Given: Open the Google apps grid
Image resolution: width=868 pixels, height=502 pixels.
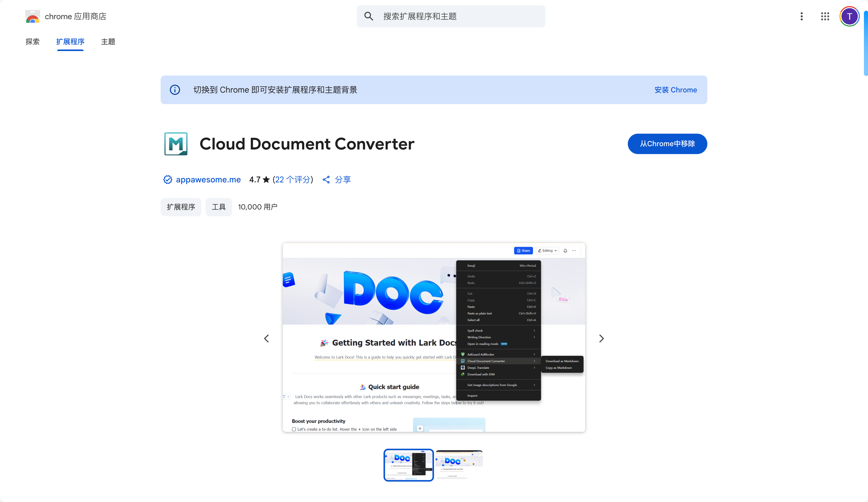Looking at the screenshot, I should click(x=825, y=16).
